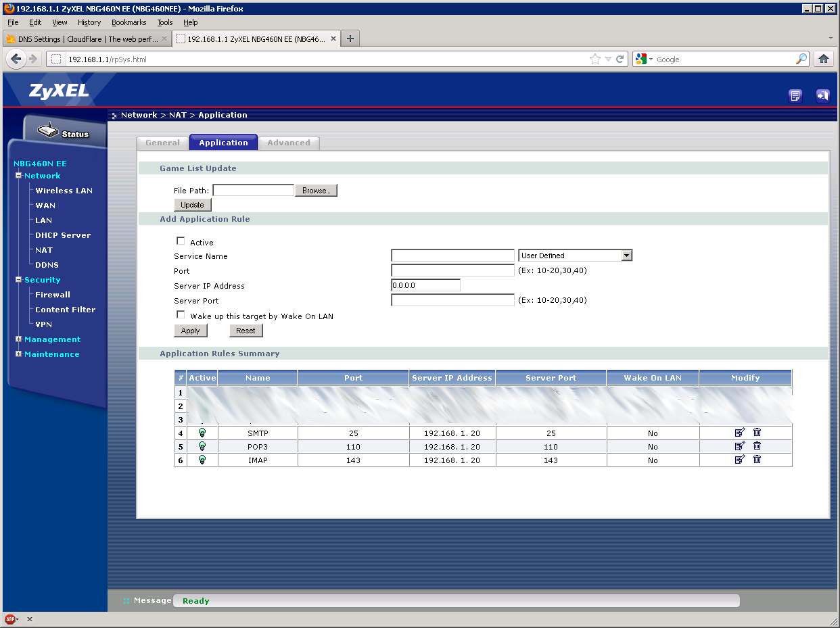Toggle Wake up this target by Wake On LAN
840x628 pixels.
[181, 315]
